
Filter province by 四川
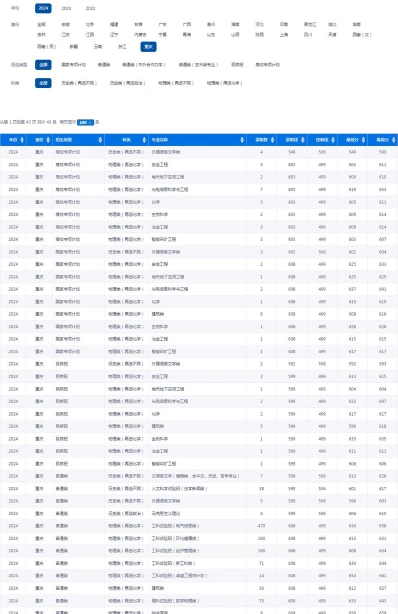pos(308,35)
